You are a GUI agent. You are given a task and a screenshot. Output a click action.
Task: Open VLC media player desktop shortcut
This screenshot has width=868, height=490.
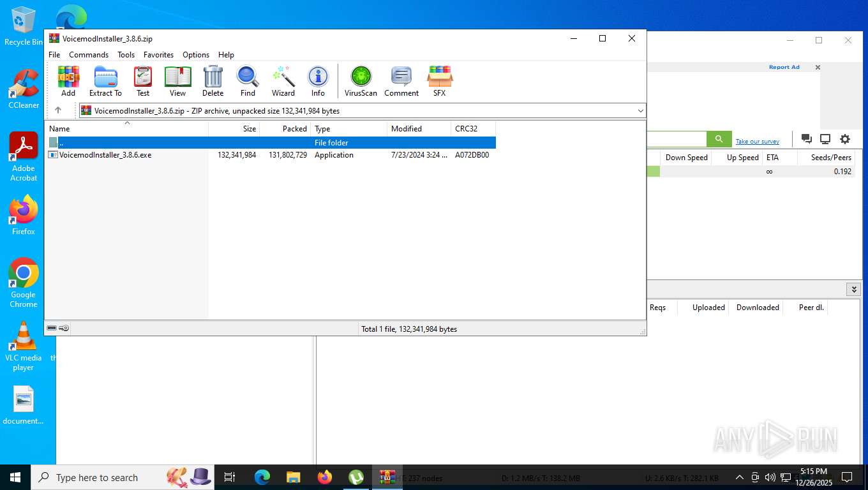pyautogui.click(x=24, y=346)
